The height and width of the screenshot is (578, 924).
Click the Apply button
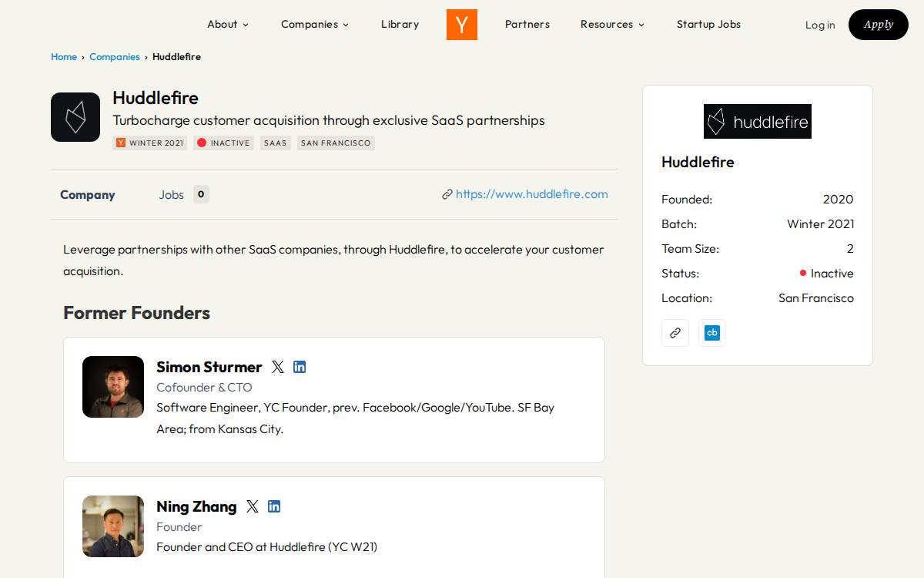click(879, 25)
